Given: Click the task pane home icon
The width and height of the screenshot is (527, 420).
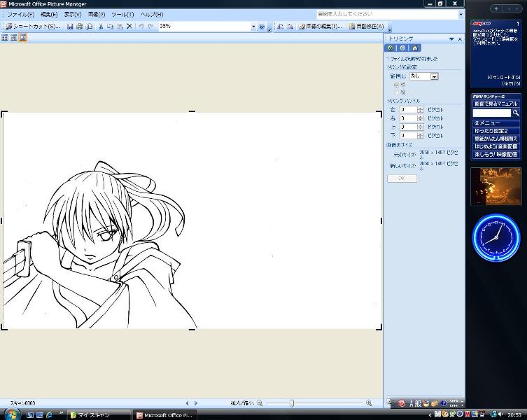Looking at the screenshot, I should [415, 48].
